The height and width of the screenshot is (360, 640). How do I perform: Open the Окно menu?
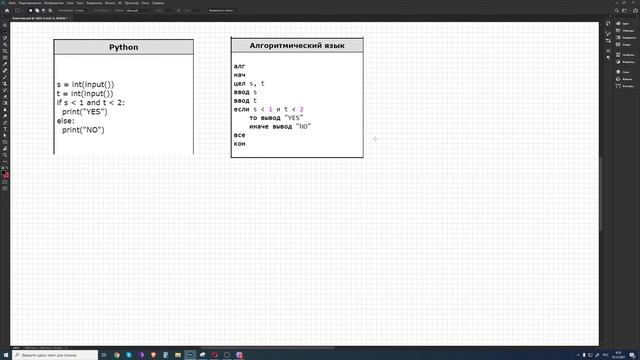click(145, 3)
